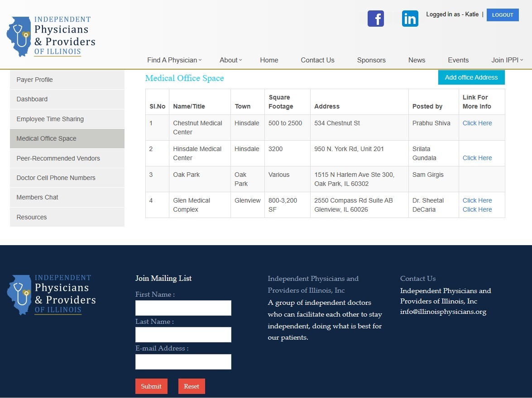
Task: Select Payer Profile in sidebar
Action: tap(67, 80)
